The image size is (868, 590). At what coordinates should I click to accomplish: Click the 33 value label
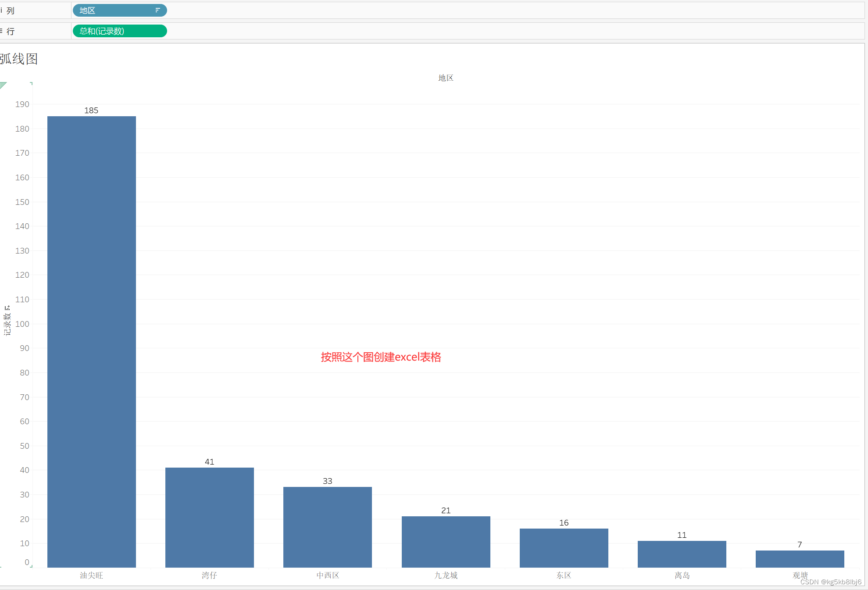[328, 481]
